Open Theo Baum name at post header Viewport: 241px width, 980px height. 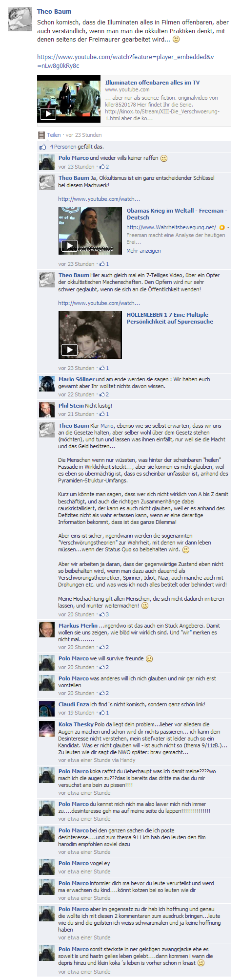click(54, 11)
